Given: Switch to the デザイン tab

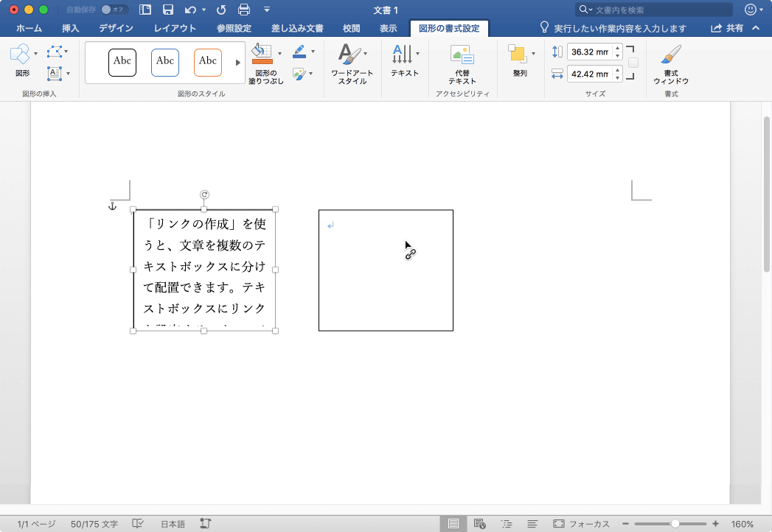Looking at the screenshot, I should point(117,29).
